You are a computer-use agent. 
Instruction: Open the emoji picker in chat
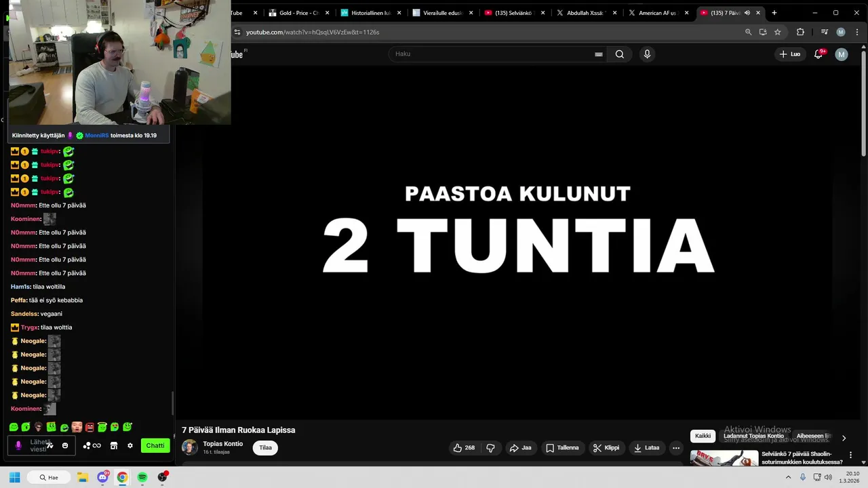pyautogui.click(x=65, y=445)
